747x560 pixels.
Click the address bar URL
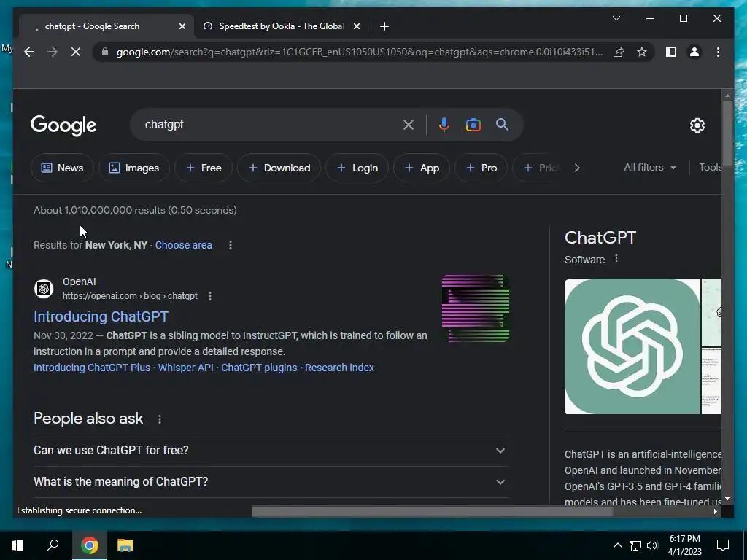[x=360, y=52]
